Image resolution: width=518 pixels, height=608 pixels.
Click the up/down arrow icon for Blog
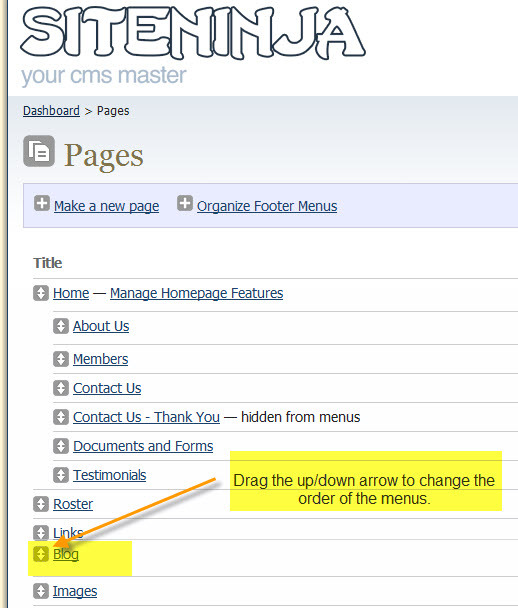point(41,554)
